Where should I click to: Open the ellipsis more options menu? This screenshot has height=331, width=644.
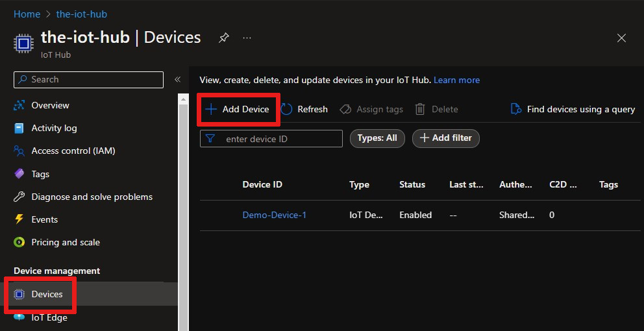[x=247, y=38]
